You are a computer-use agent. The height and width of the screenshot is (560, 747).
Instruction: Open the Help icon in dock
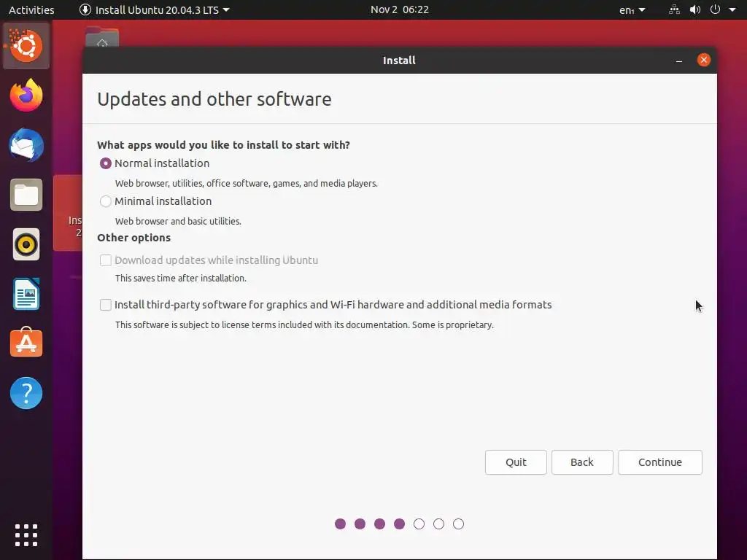click(x=26, y=393)
